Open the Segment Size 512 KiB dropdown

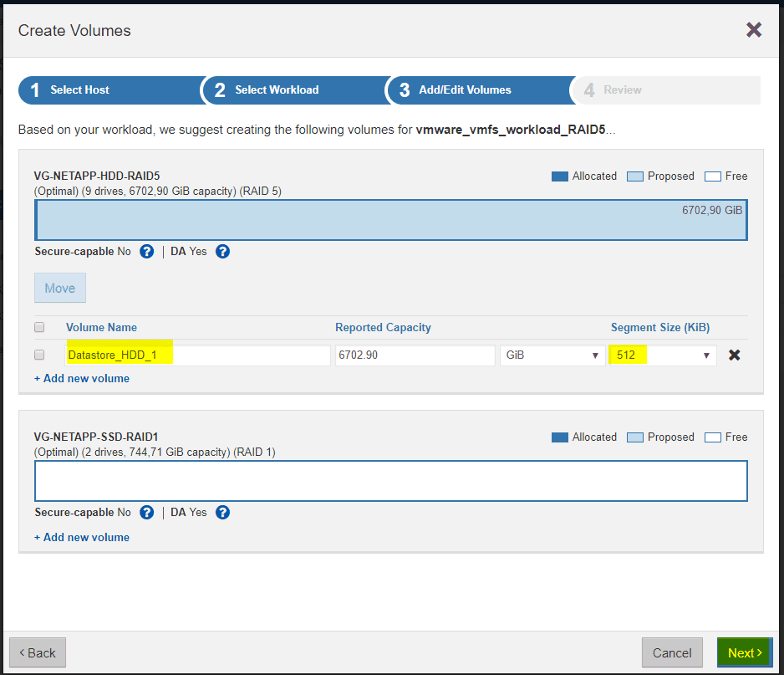point(662,355)
